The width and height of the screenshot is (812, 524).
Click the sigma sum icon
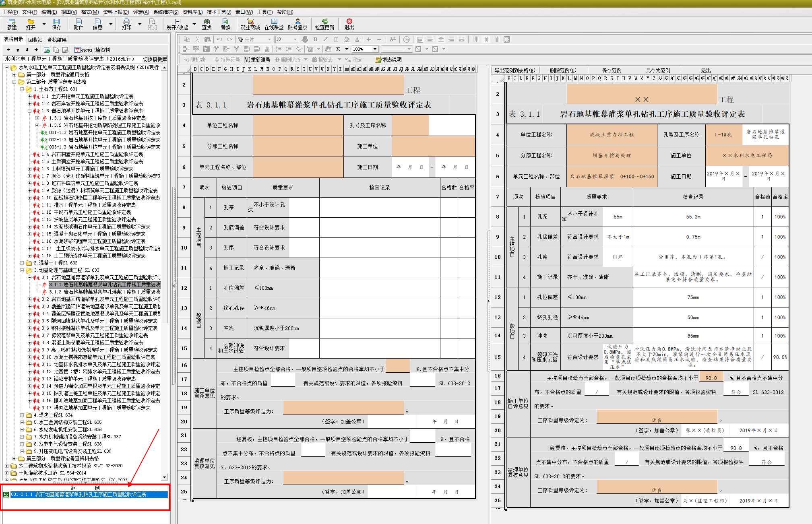point(338,49)
